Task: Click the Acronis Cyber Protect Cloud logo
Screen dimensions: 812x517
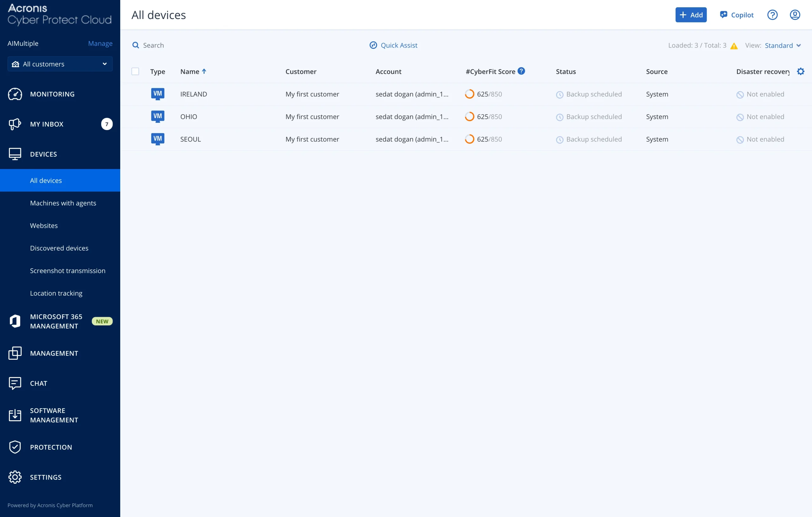Action: tap(59, 14)
